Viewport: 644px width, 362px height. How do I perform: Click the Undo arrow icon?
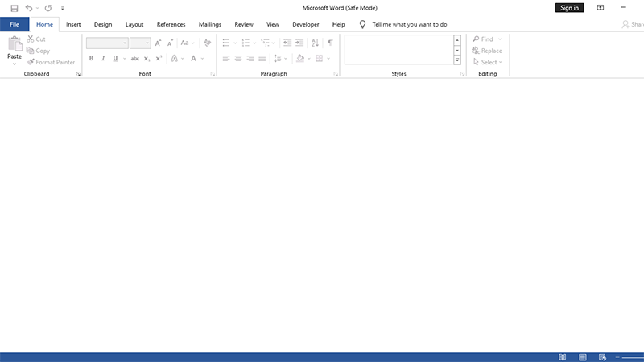29,8
